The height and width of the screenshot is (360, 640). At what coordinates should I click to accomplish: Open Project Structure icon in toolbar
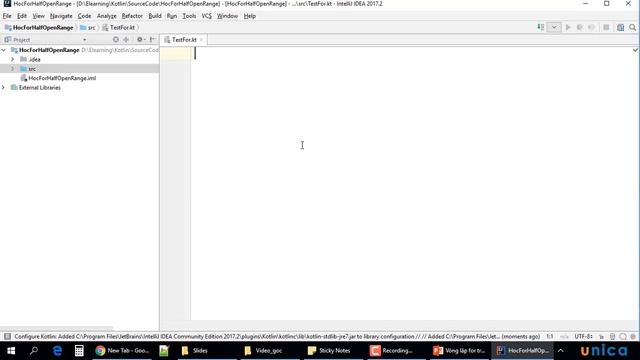click(x=620, y=27)
